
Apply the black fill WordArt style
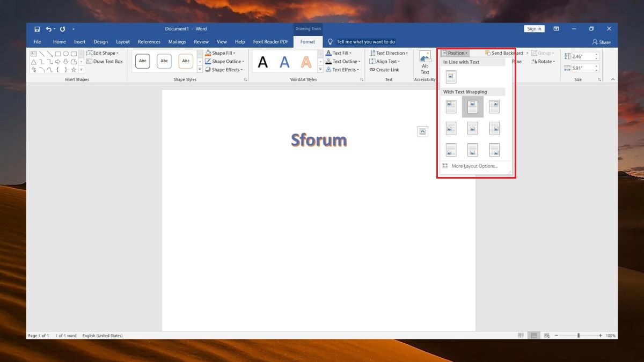tap(263, 62)
